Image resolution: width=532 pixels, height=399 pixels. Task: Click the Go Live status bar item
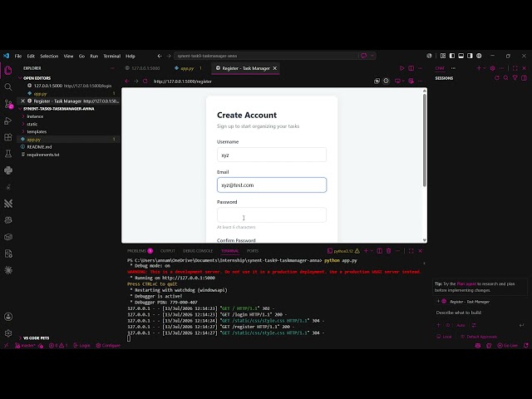pos(507,346)
